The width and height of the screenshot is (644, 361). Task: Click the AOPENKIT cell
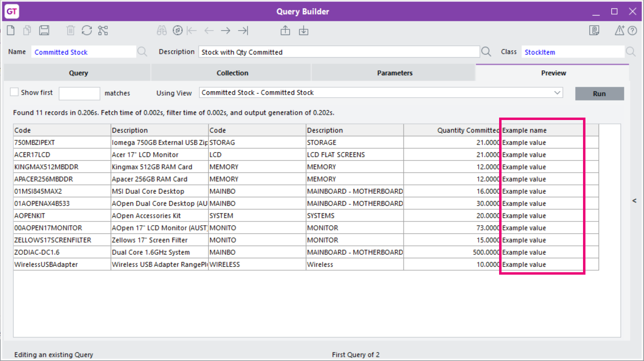(62, 216)
